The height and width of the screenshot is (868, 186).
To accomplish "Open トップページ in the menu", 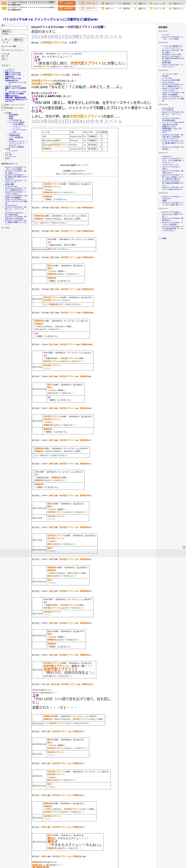I will [10, 69].
